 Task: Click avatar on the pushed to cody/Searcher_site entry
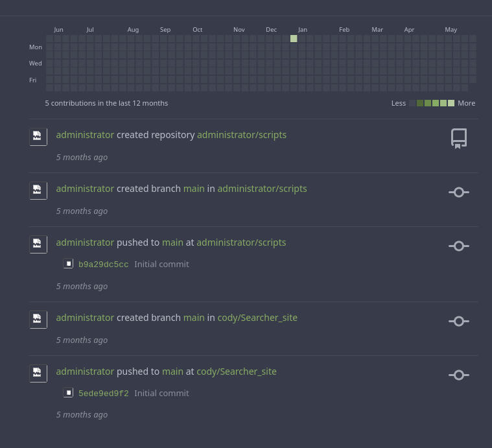click(38, 373)
